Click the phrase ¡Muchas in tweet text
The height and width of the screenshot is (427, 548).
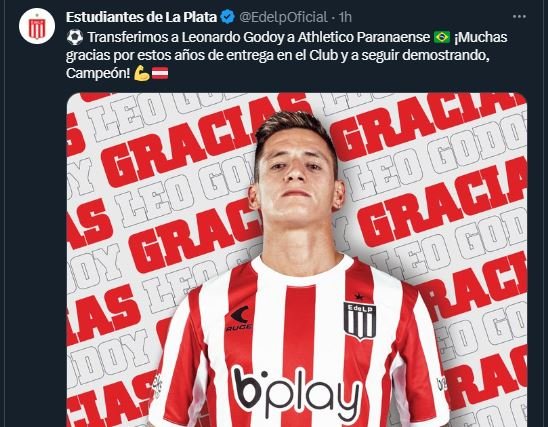(x=481, y=37)
